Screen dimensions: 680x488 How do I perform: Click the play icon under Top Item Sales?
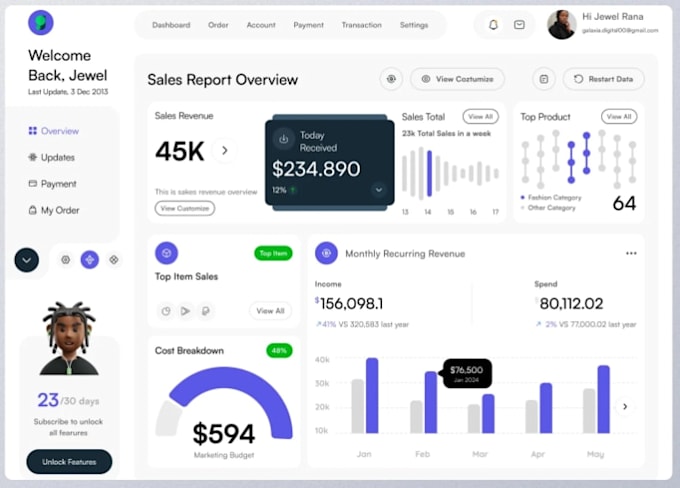coord(186,311)
